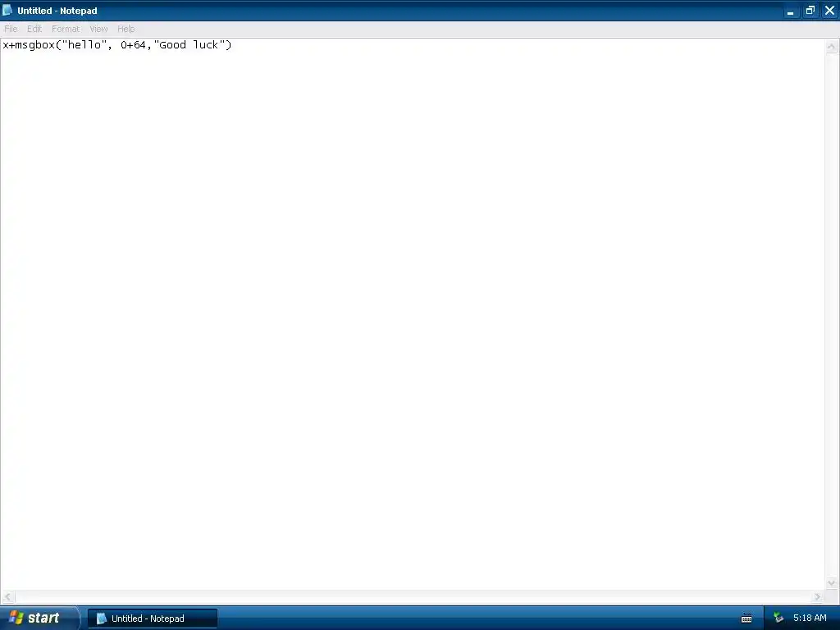
Task: Click on "hello" in the editor text
Action: click(84, 45)
